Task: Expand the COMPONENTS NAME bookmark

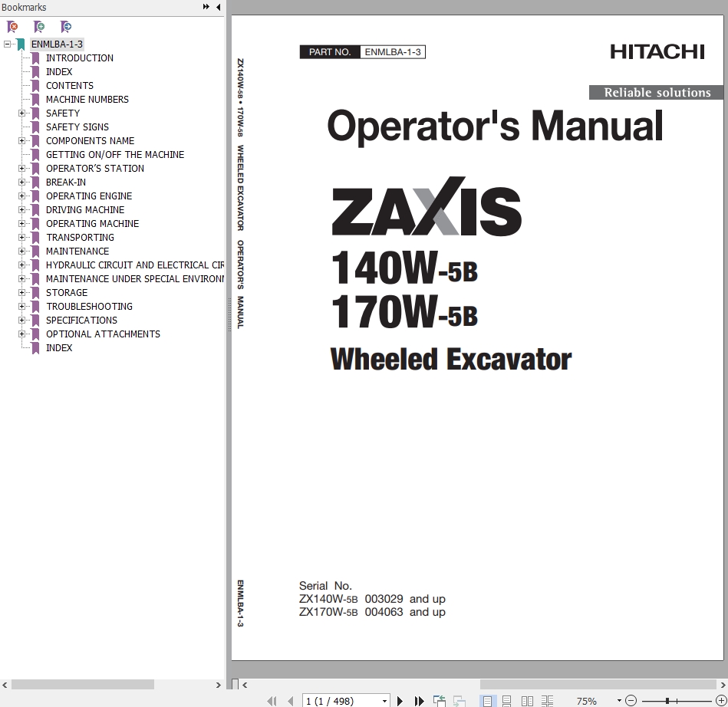Action: point(21,140)
